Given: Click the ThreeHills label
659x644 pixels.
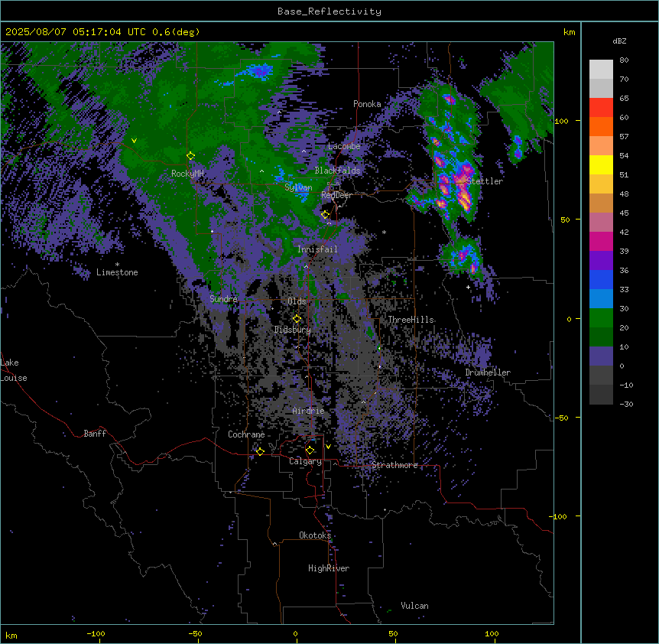Looking at the screenshot, I should tap(411, 320).
